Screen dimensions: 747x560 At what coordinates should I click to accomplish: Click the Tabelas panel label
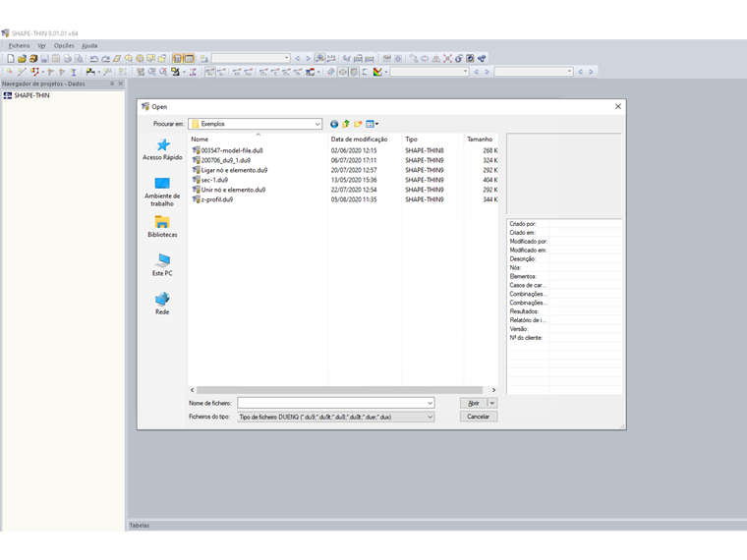(140, 526)
